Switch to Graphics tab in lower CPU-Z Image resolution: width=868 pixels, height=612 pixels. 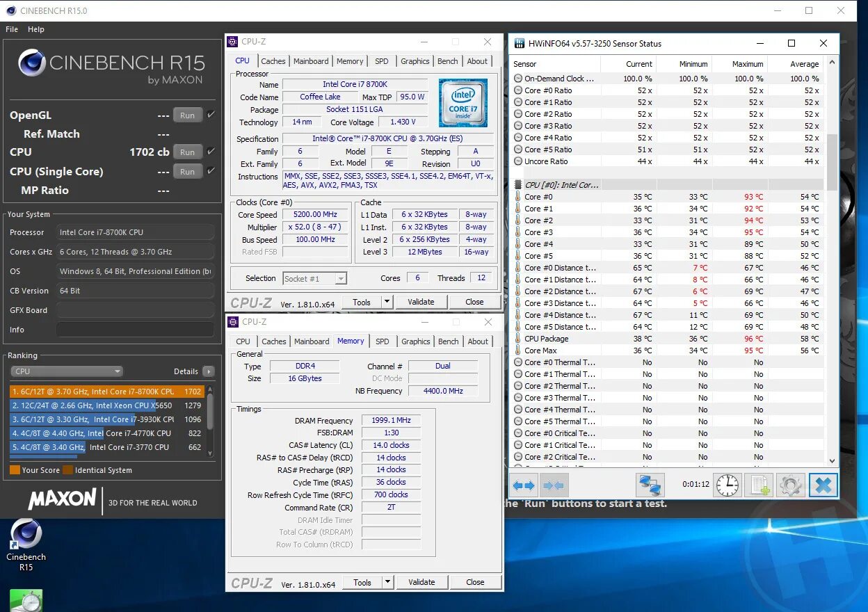[x=416, y=341]
